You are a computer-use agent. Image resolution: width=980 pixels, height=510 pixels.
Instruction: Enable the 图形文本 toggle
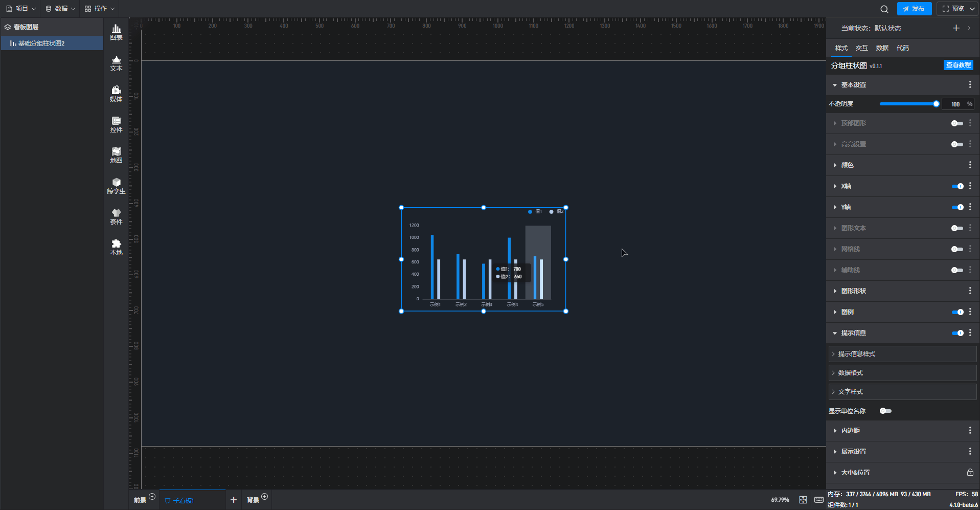(x=957, y=228)
